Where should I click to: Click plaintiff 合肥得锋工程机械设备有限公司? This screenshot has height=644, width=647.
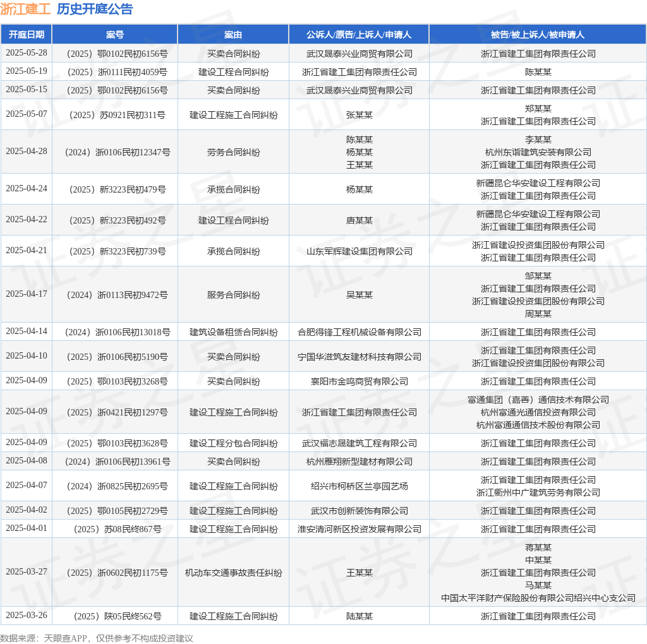pyautogui.click(x=360, y=332)
